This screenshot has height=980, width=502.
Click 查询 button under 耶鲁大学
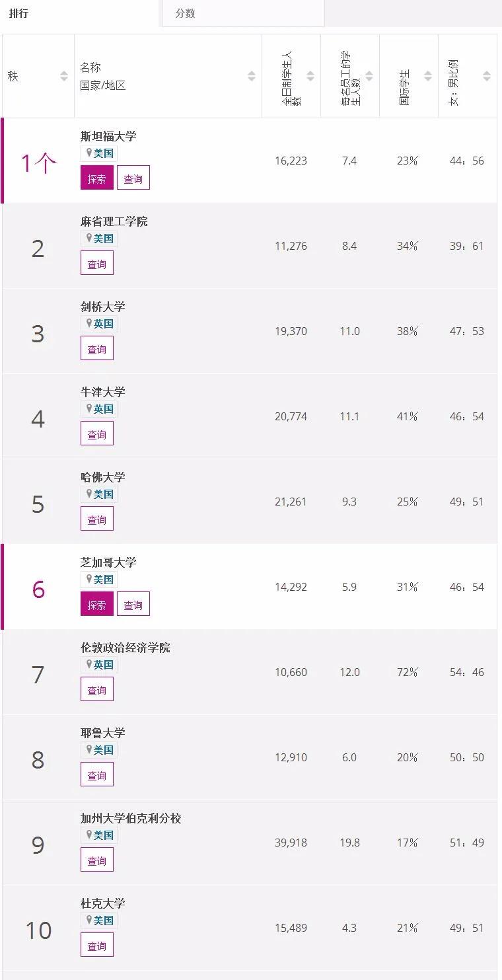tap(97, 774)
